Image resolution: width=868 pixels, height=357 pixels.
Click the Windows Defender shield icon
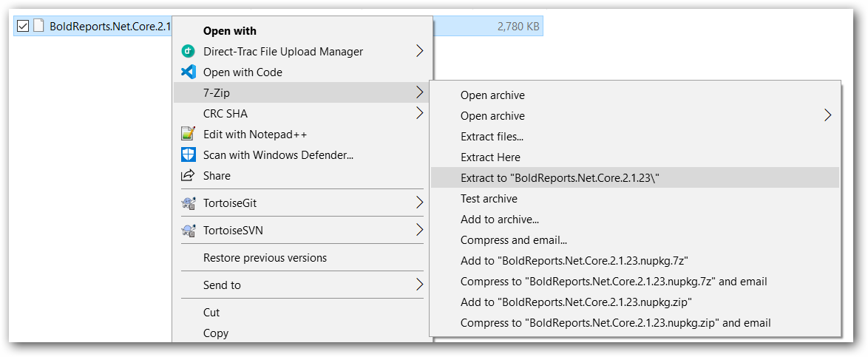pyautogui.click(x=189, y=155)
